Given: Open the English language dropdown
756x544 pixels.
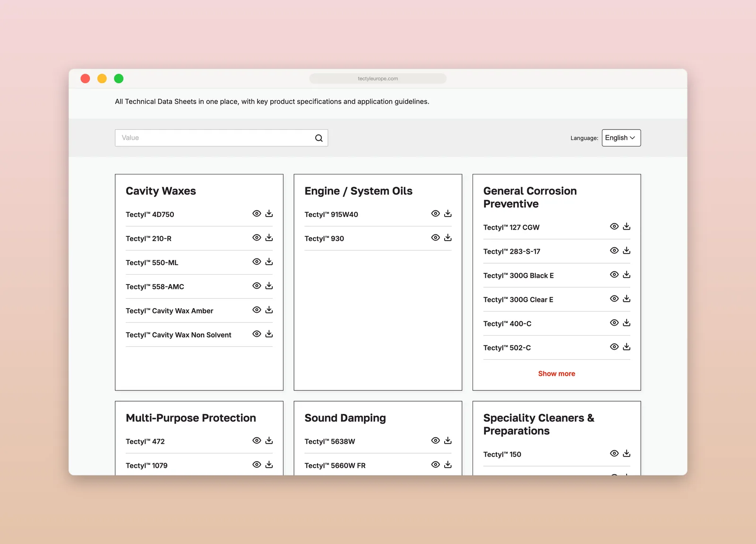Looking at the screenshot, I should 621,138.
